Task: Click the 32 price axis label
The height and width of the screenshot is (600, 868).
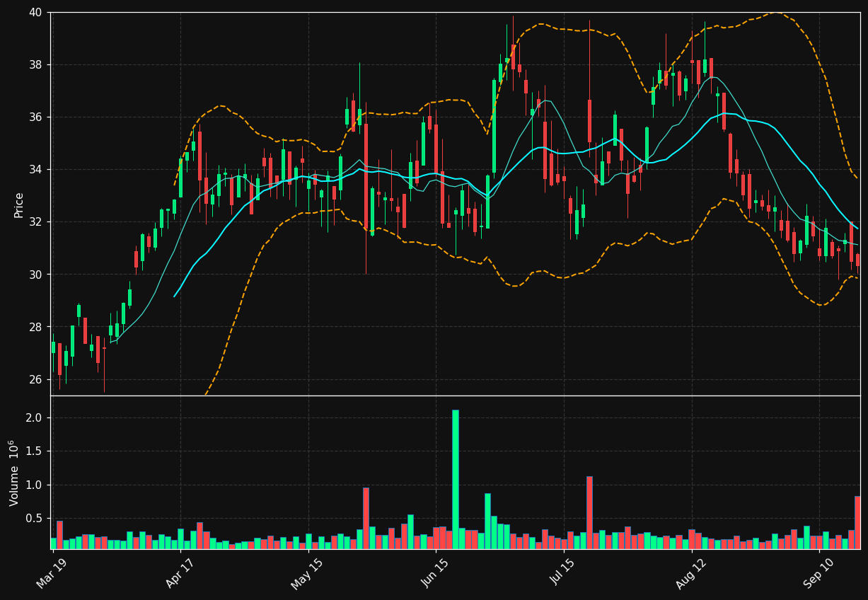Action: pos(35,221)
